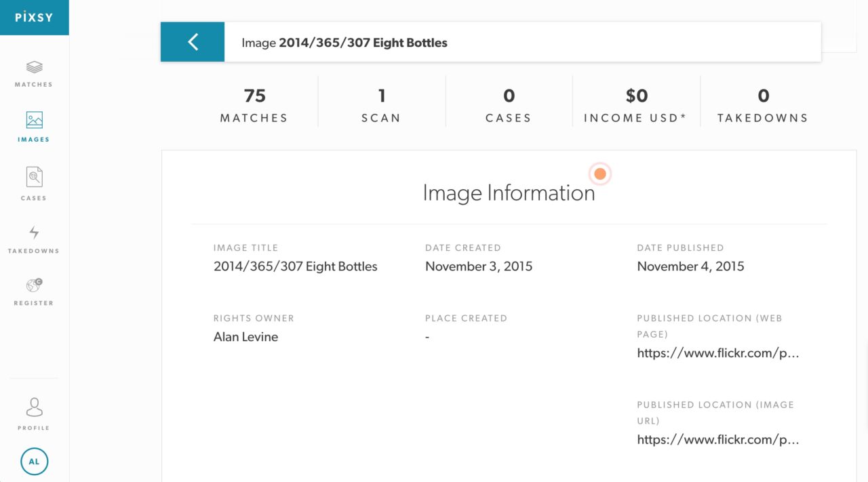Select the 0 Takedowns stat

763,106
